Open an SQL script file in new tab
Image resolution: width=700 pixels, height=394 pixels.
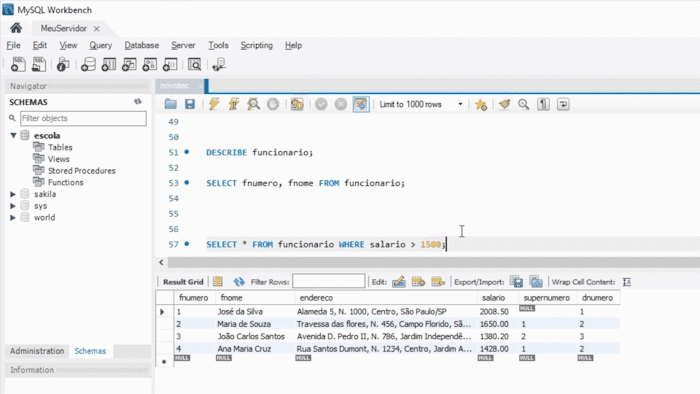coord(39,65)
